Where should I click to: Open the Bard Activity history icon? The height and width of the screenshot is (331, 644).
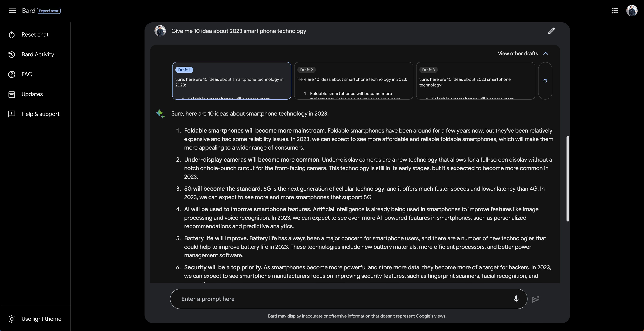pyautogui.click(x=12, y=54)
